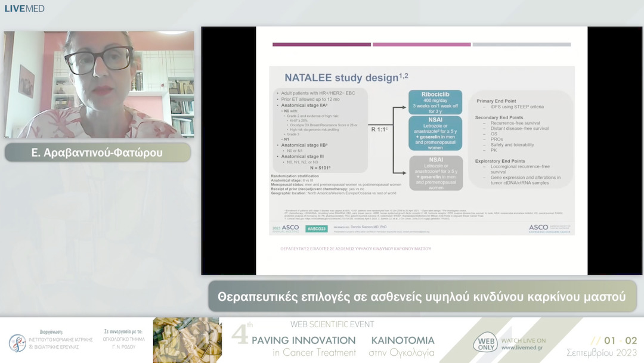644x363 pixels.
Task: Click "WATCH LIVE ON" text
Action: [x=524, y=340]
